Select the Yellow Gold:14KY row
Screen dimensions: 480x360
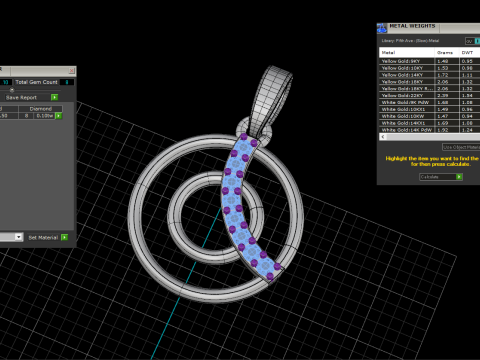(430, 75)
